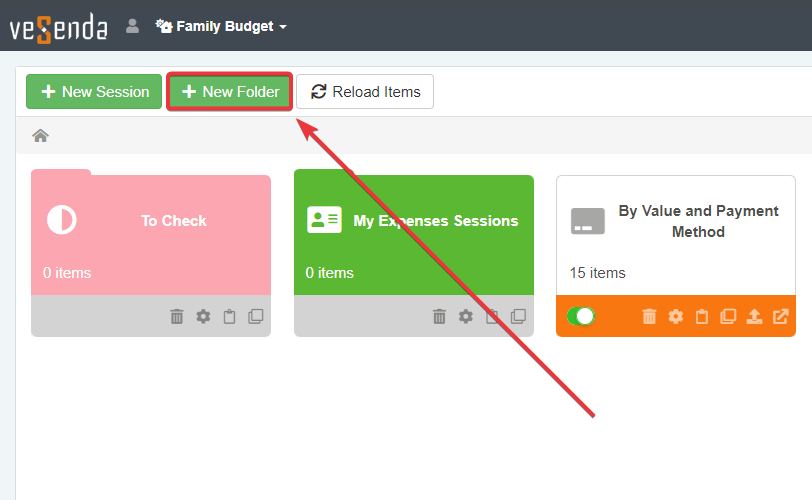Open the Family Budget dropdown menu
This screenshot has width=812, height=500.
tap(222, 26)
